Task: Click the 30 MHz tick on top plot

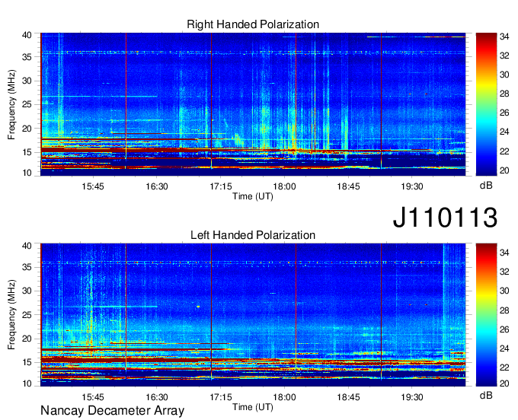Action: [x=27, y=81]
